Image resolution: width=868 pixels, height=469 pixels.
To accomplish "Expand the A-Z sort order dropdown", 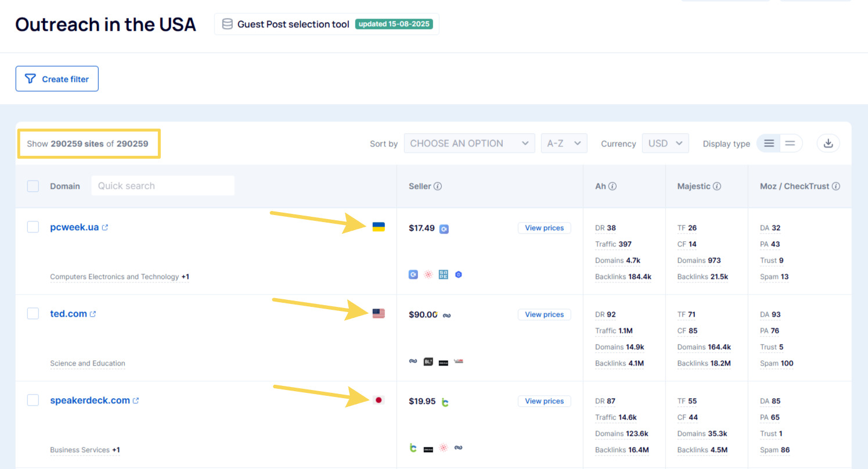I will 564,144.
